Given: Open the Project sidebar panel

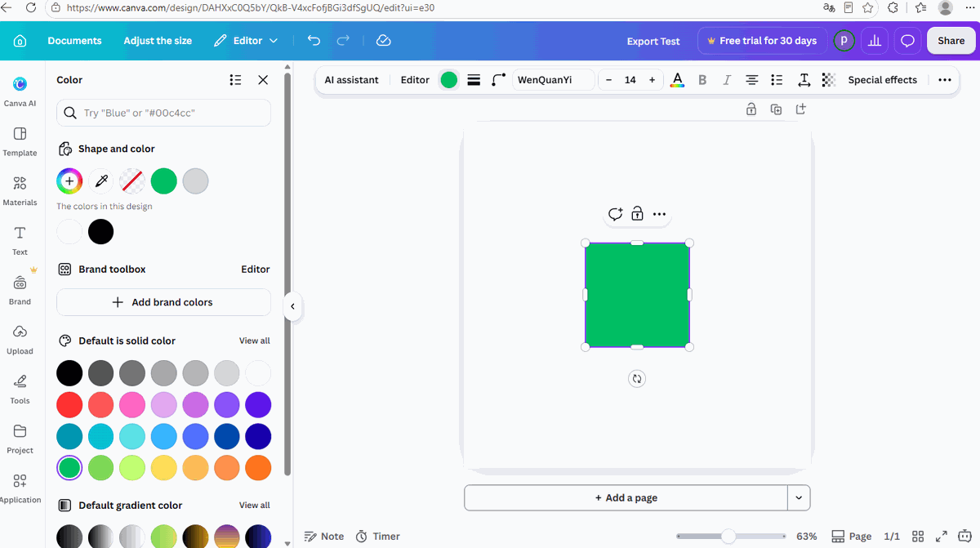Looking at the screenshot, I should (20, 439).
